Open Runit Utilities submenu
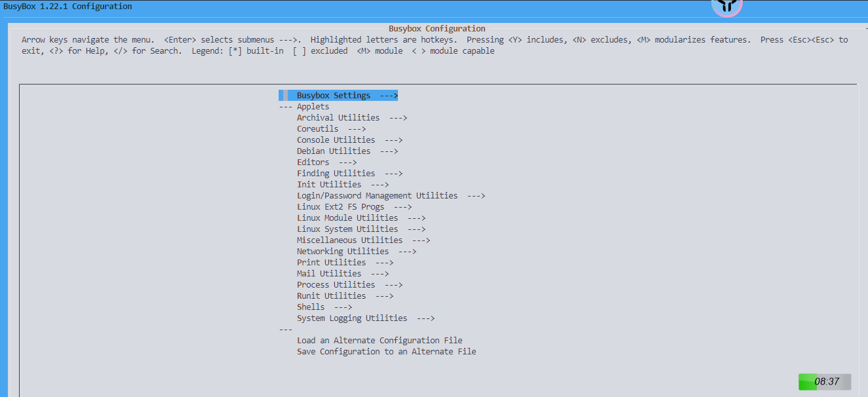 pyautogui.click(x=345, y=296)
